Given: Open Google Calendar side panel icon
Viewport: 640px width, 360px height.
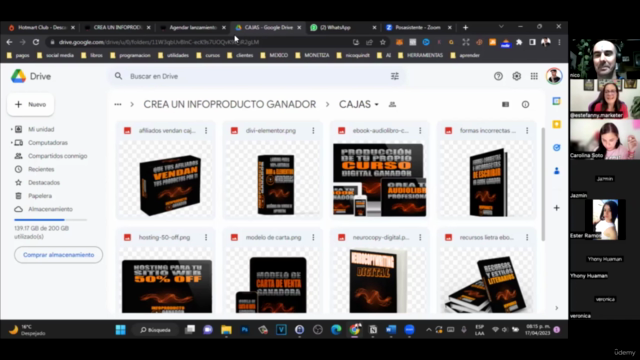Looking at the screenshot, I should point(556,101).
